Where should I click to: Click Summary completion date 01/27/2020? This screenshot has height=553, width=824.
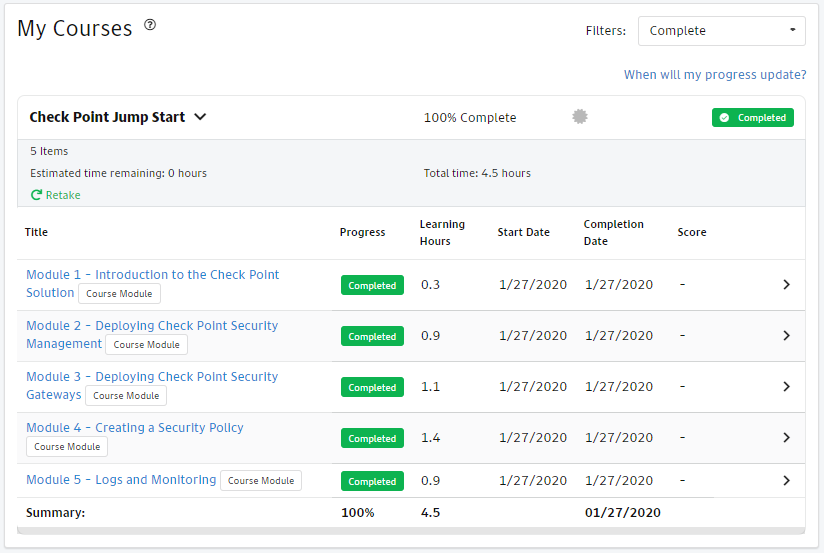(623, 513)
